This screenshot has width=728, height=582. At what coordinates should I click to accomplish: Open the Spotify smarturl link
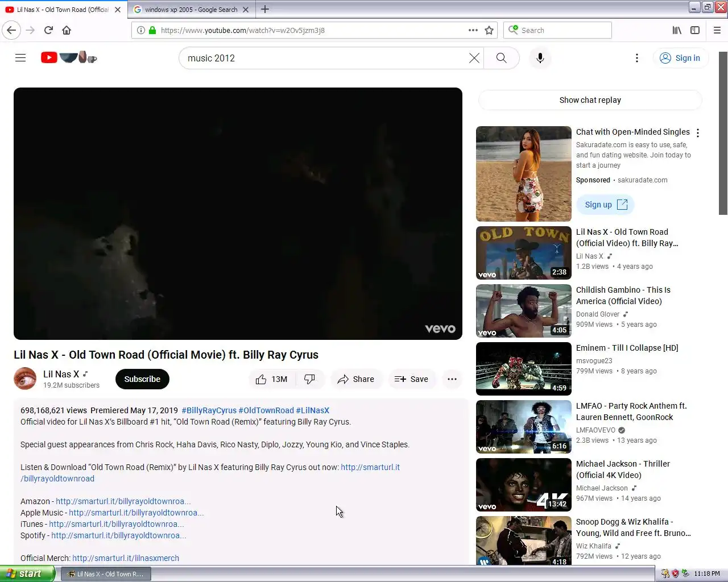119,535
